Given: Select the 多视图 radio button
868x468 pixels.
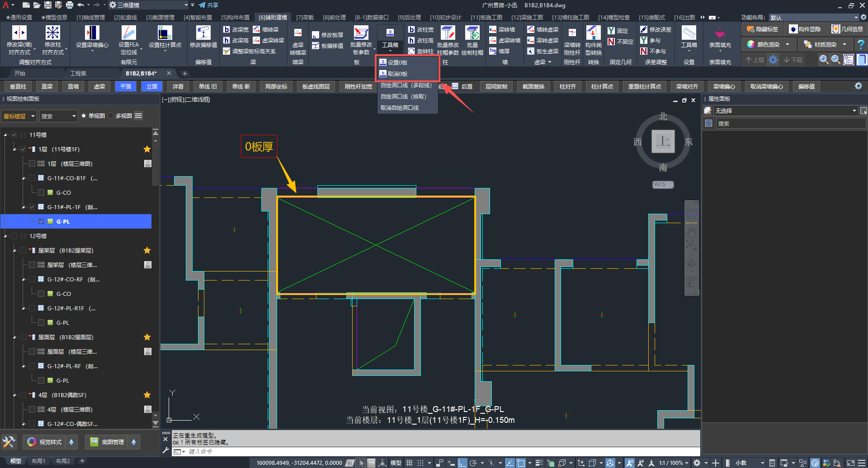Looking at the screenshot, I should 111,116.
